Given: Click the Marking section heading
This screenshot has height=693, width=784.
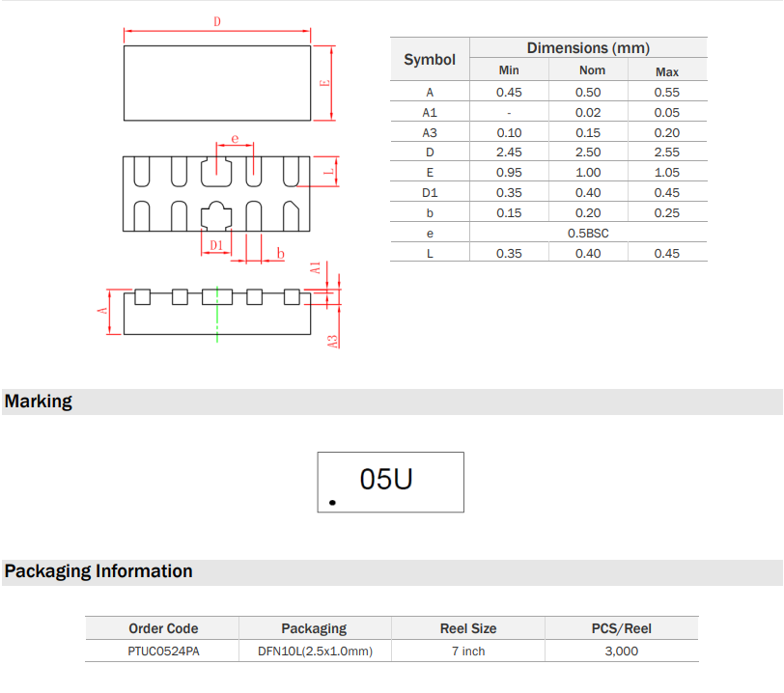Looking at the screenshot, I should pyautogui.click(x=39, y=402).
